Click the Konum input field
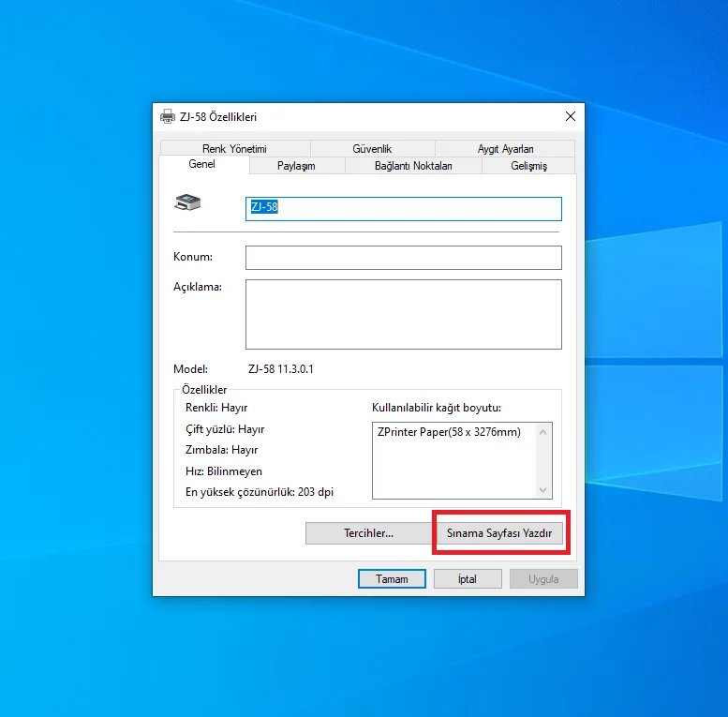728x717 pixels. pyautogui.click(x=404, y=258)
